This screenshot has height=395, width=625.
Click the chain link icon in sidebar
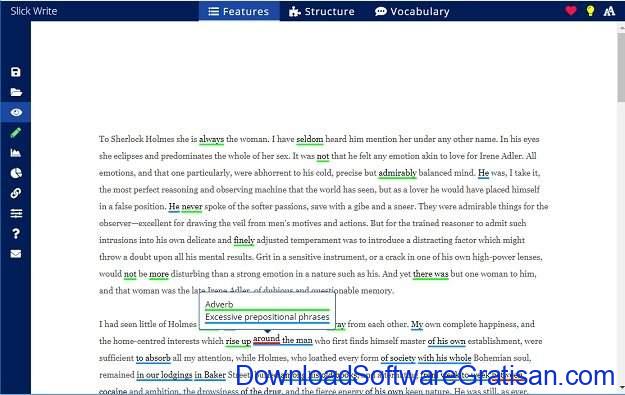point(16,193)
